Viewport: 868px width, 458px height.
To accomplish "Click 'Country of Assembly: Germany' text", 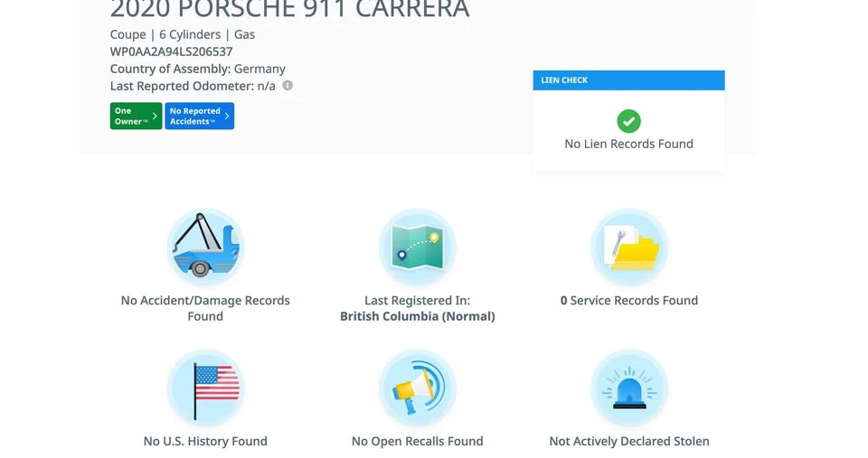I will (x=198, y=69).
